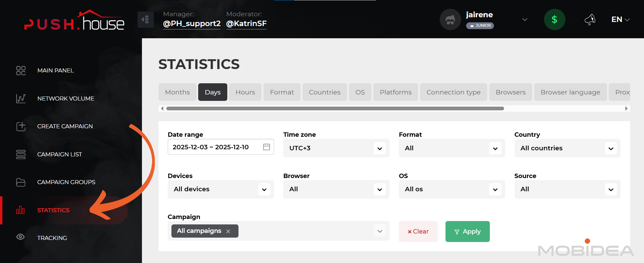Open the @KatrinSF moderator link
The height and width of the screenshot is (263, 644).
tap(246, 24)
